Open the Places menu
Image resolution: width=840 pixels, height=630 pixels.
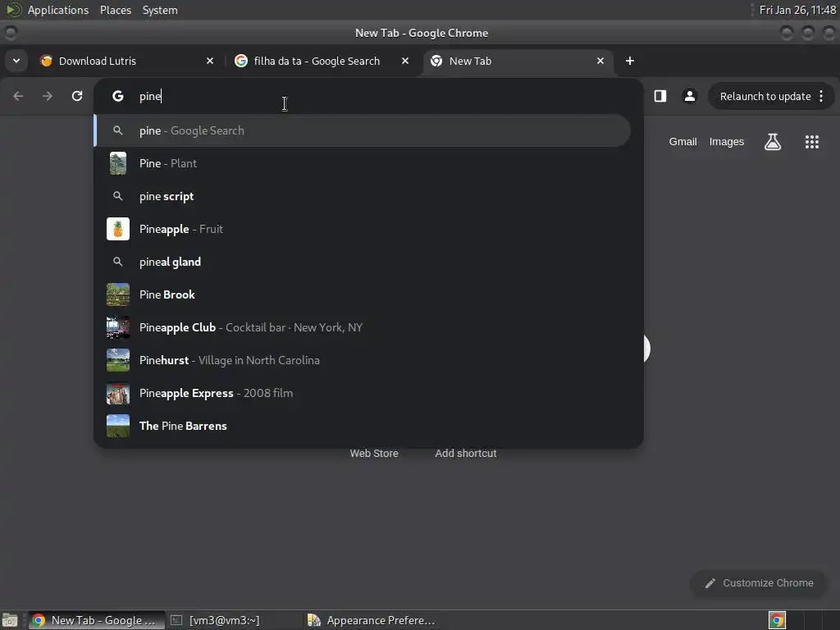115,10
